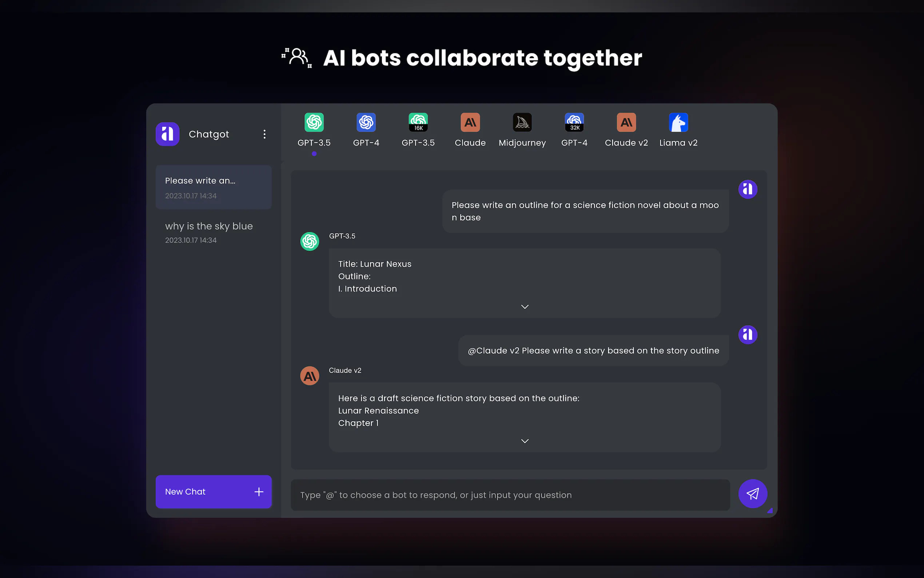Open the 'why is the sky blue' chat

point(214,232)
